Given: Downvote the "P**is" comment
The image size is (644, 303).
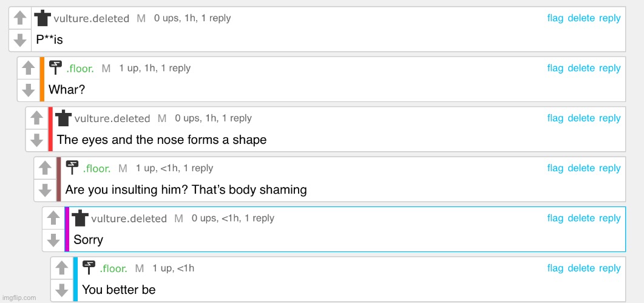Looking at the screenshot, I should point(20,40).
